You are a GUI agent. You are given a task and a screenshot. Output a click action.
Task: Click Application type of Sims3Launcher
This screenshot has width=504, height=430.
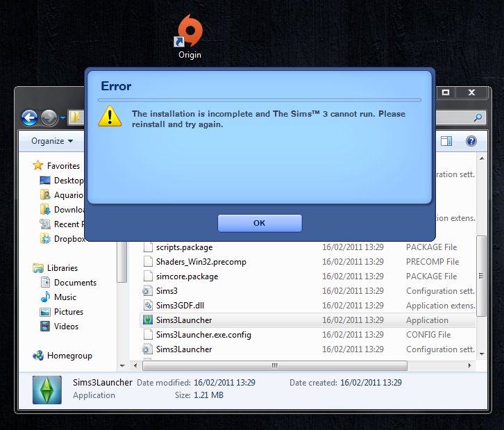pyautogui.click(x=427, y=320)
